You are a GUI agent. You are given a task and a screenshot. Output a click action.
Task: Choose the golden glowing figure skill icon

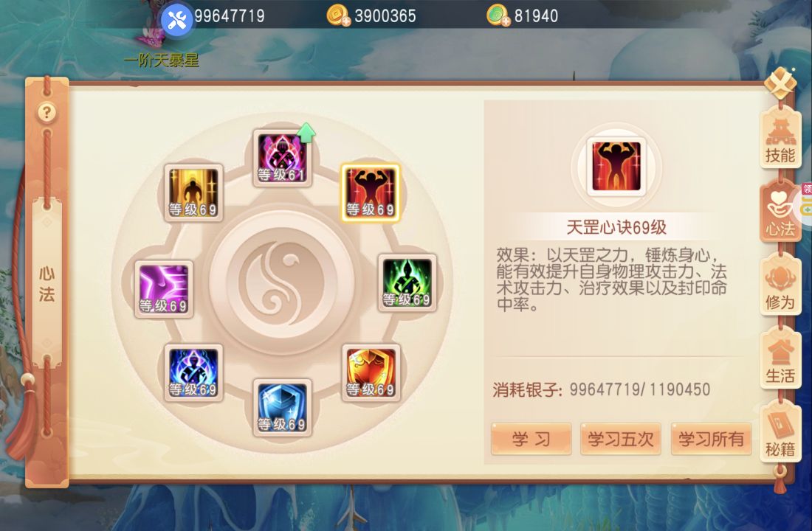click(193, 192)
